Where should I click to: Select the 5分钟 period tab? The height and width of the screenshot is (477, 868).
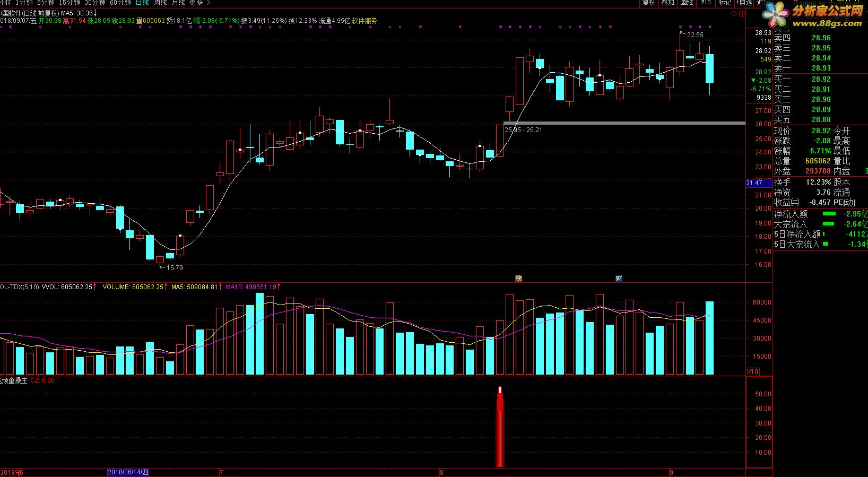[46, 3]
